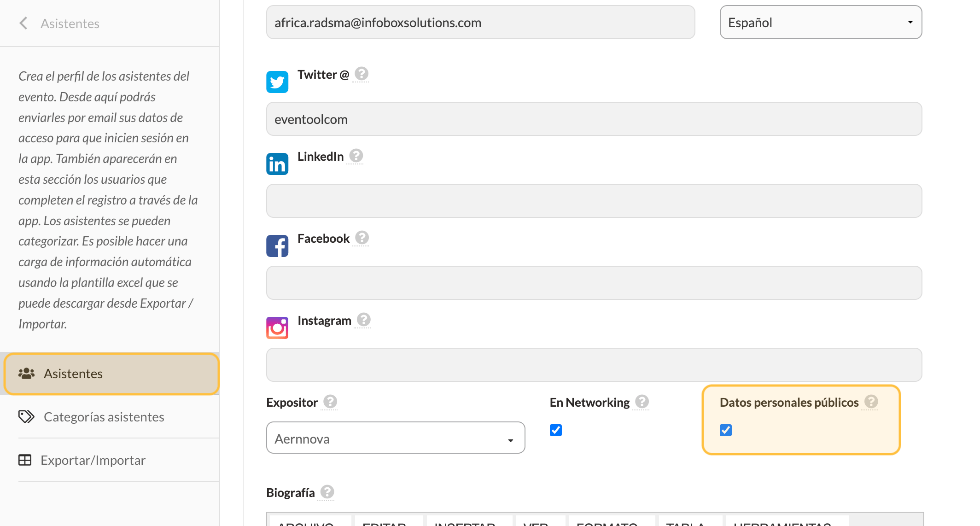Toggle Datos personales públicos checkbox

click(726, 430)
